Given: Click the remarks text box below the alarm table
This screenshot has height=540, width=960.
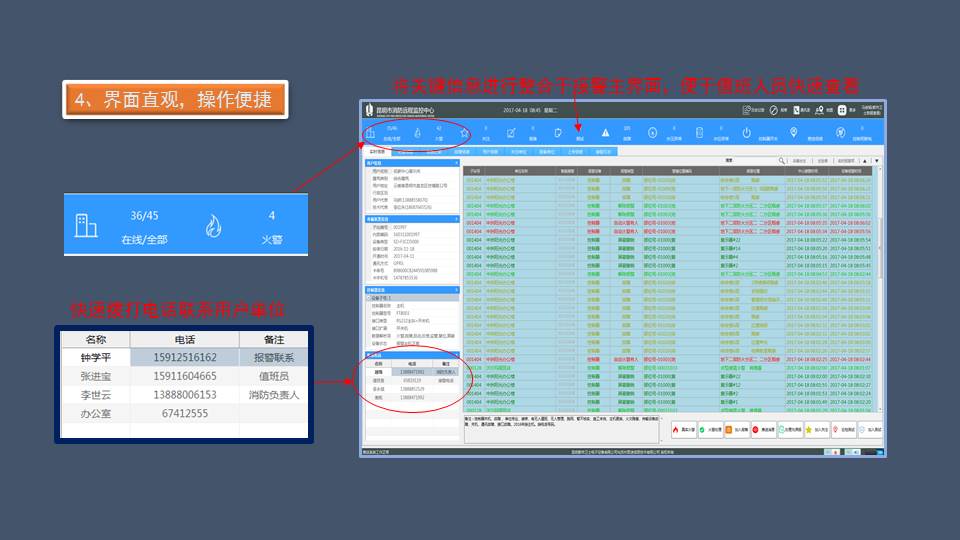Looking at the screenshot, I should tap(562, 429).
